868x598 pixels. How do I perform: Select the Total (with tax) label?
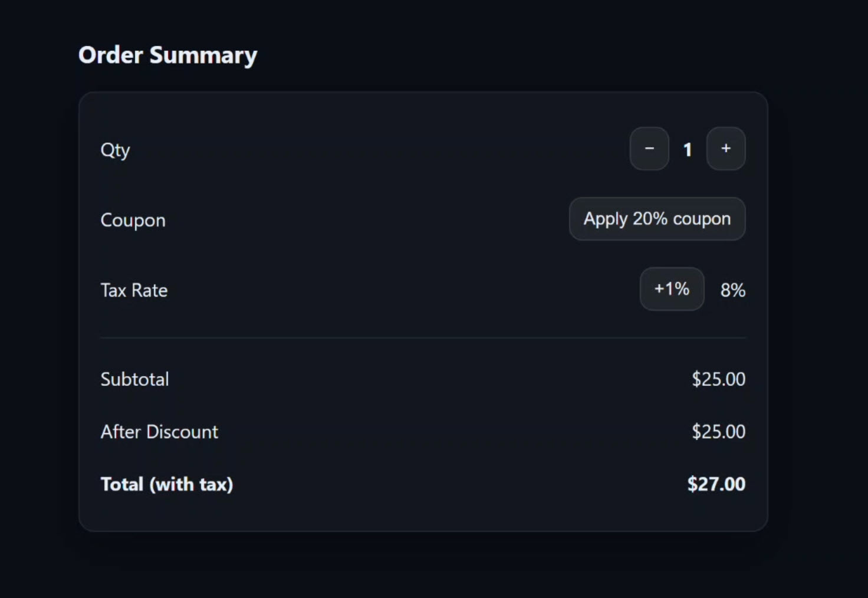[167, 484]
